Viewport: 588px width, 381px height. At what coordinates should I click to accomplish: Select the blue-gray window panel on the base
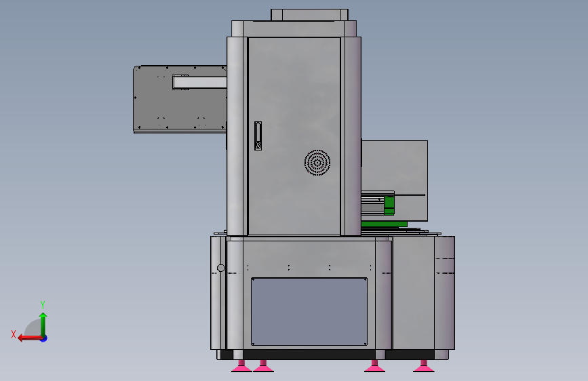point(309,312)
